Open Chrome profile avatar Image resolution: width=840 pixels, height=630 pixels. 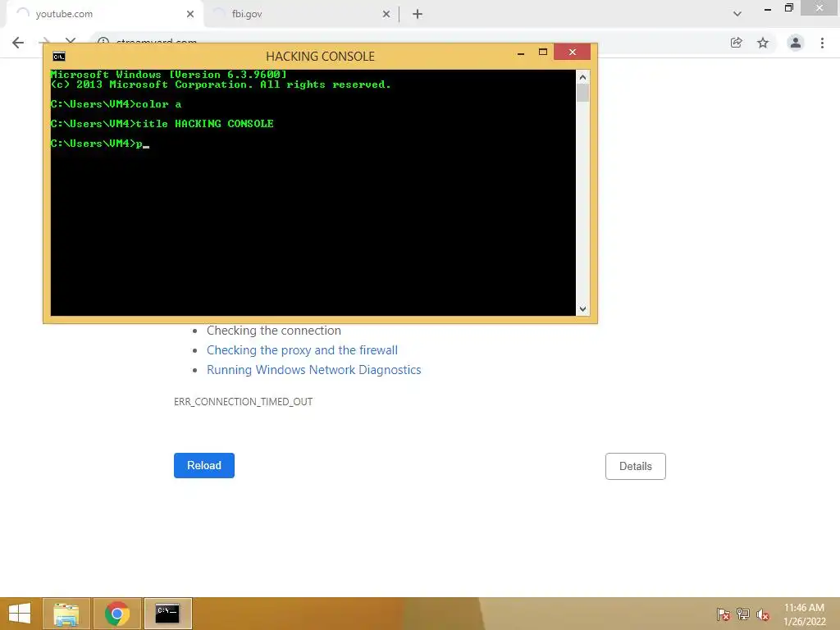(796, 43)
